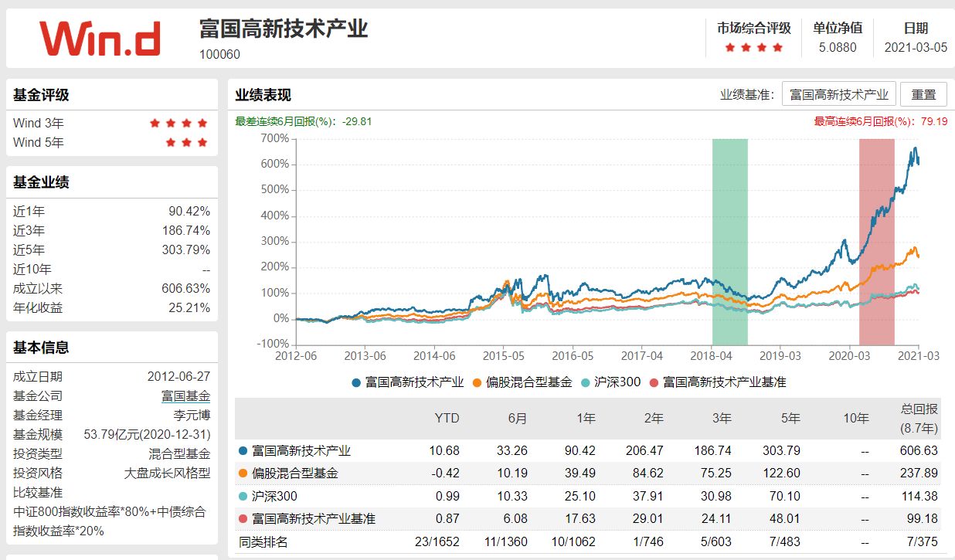The image size is (955, 560).
Task: Click the 单位净值 value 5.0880
Action: click(x=838, y=47)
